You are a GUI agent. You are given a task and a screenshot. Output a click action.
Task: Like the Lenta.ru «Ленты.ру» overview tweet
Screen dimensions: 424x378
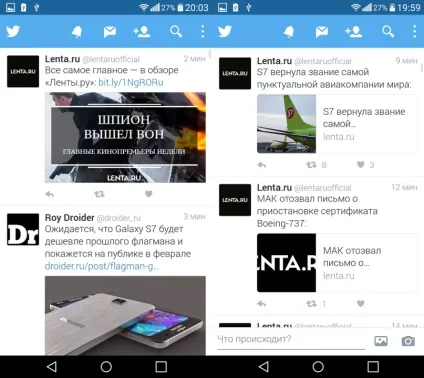point(149,194)
